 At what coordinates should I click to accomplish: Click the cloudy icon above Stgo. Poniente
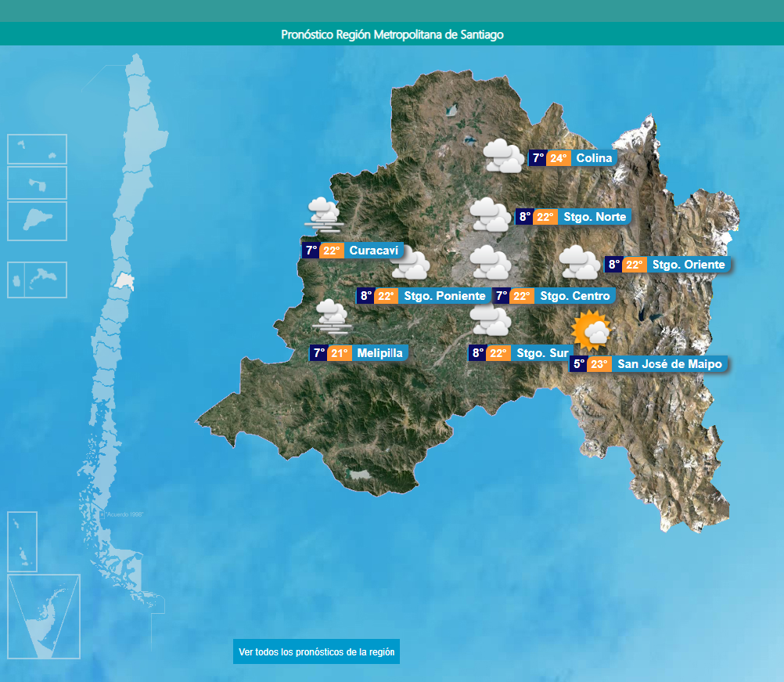tap(410, 265)
